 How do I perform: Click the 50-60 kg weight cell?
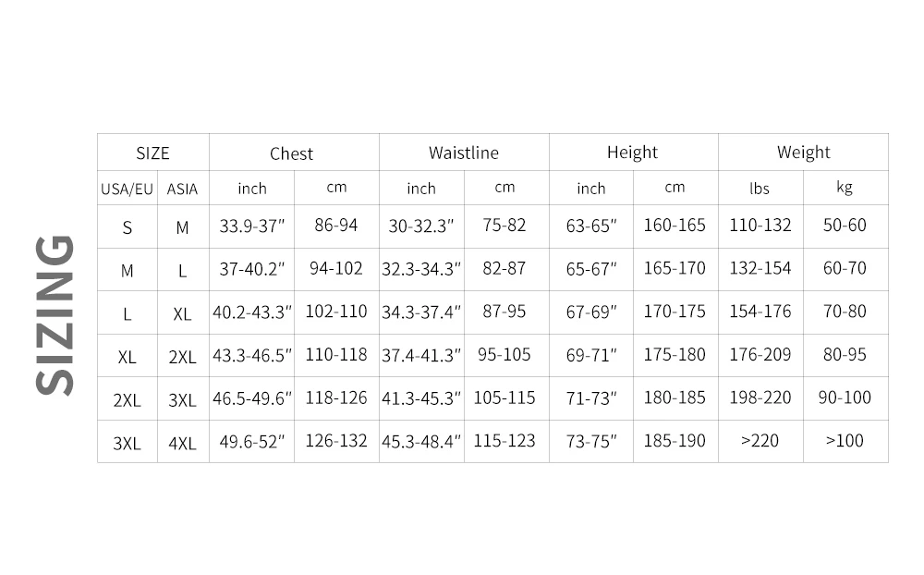pos(845,226)
